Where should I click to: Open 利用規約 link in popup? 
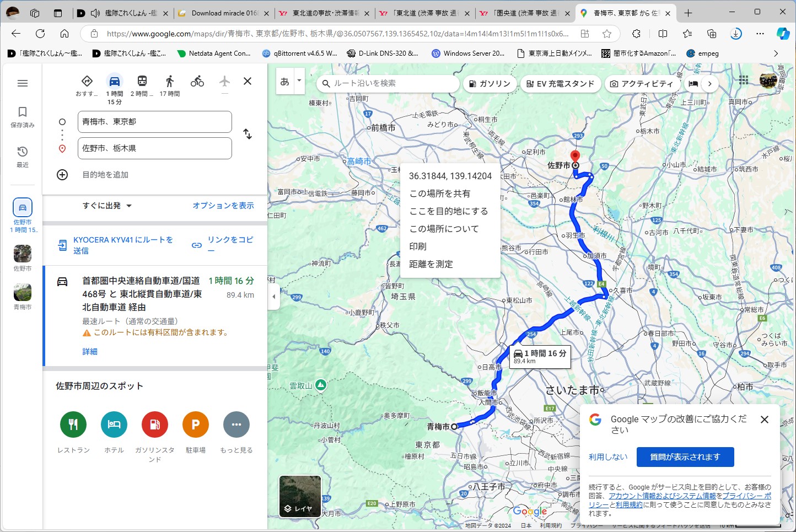click(x=629, y=504)
